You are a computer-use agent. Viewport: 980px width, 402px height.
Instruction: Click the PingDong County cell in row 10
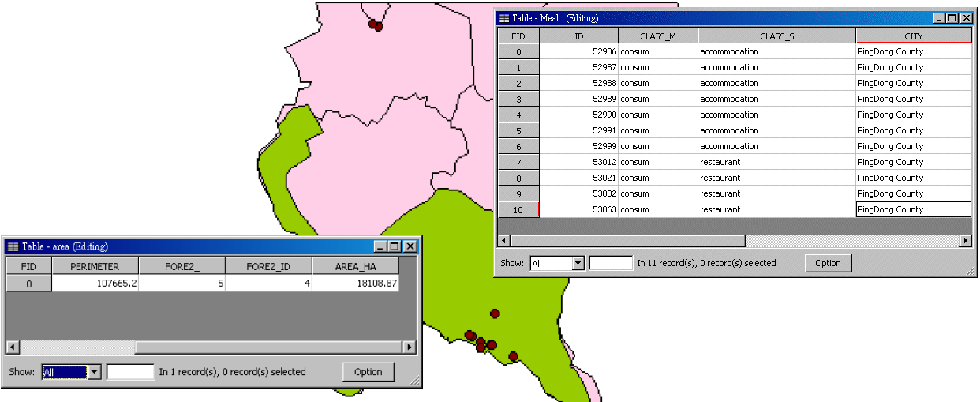(914, 210)
